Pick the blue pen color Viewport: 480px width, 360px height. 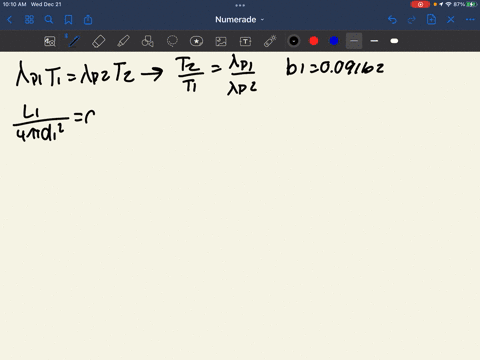point(334,41)
